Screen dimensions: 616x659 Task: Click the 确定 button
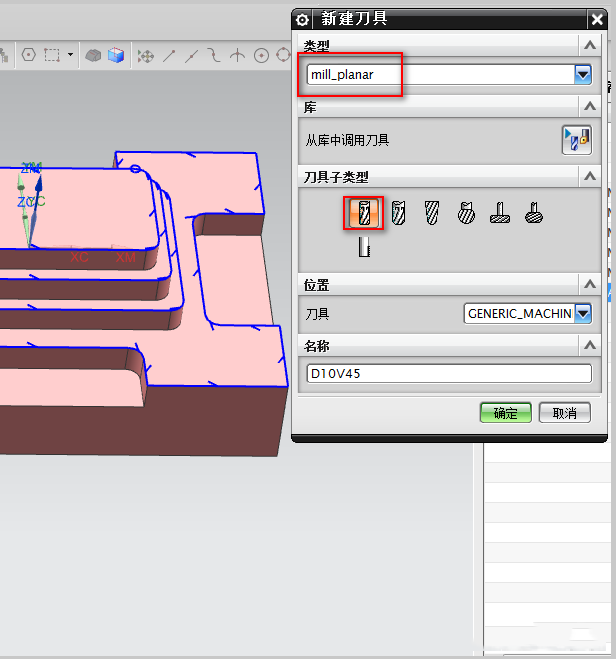coord(505,413)
